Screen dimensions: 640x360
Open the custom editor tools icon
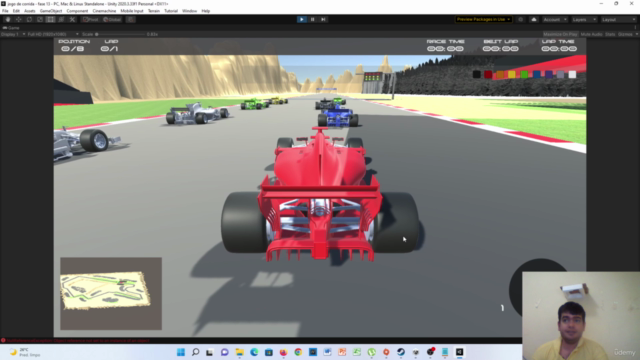[72, 19]
